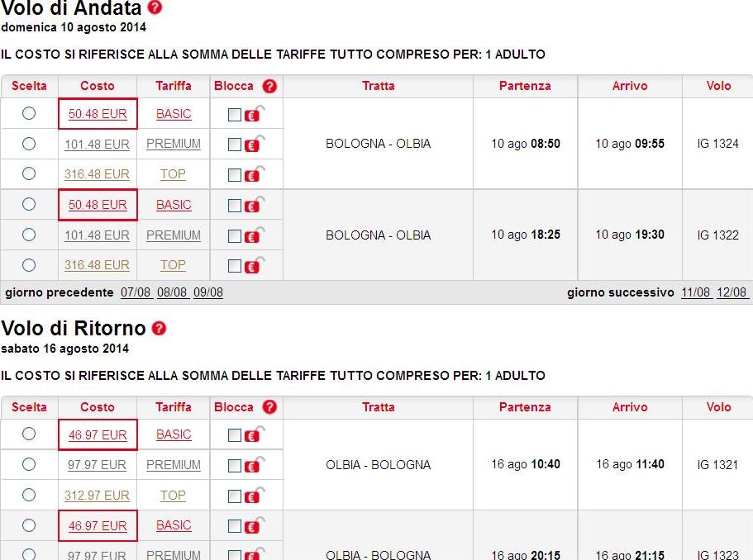Open Blocca help icon in outbound table header
Image resolution: width=753 pixels, height=560 pixels.
[269, 86]
